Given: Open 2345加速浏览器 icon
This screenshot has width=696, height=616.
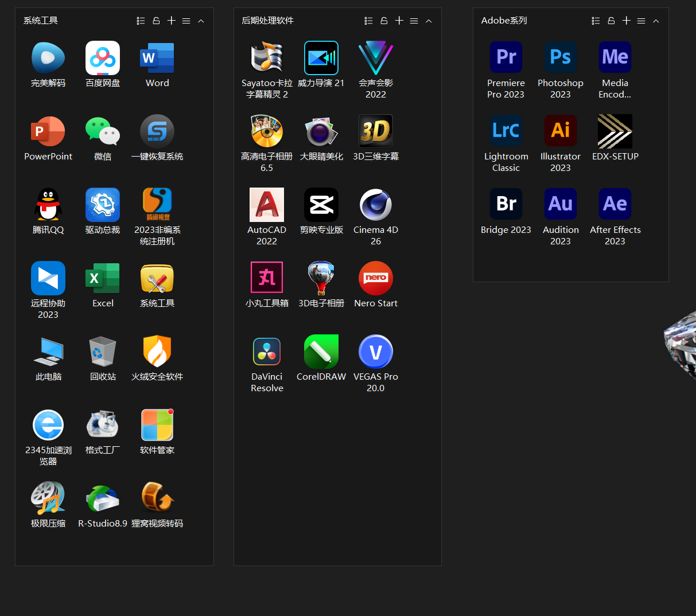Looking at the screenshot, I should (48, 425).
